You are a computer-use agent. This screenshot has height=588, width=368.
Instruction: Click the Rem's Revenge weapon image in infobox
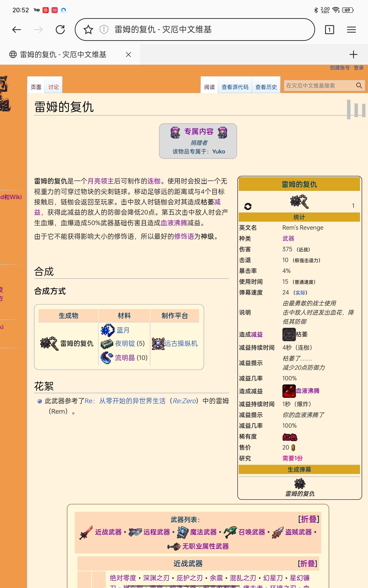click(x=299, y=201)
